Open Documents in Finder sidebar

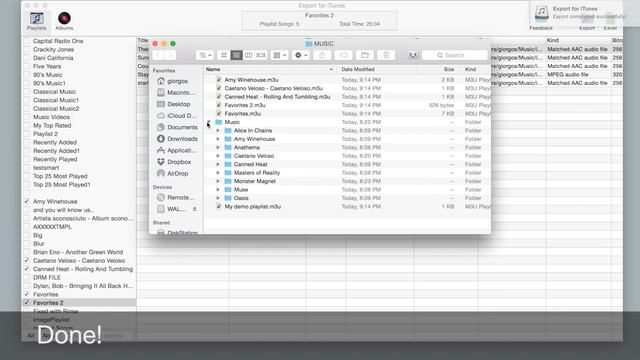[x=177, y=127]
